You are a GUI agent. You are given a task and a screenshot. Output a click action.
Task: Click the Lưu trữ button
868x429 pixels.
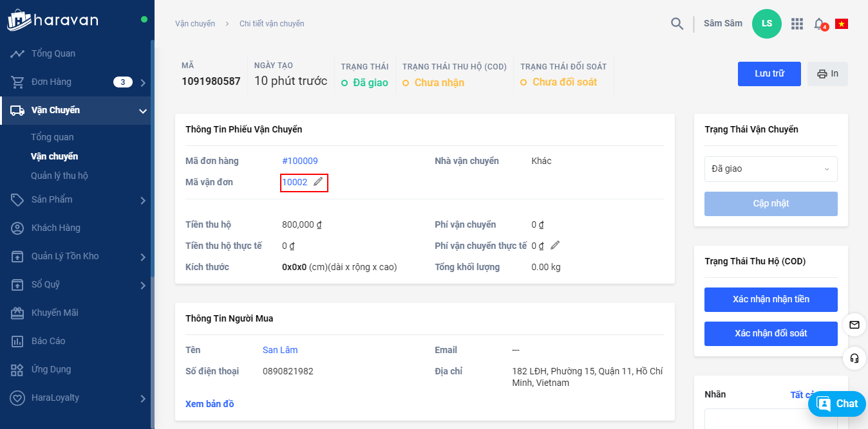point(769,74)
